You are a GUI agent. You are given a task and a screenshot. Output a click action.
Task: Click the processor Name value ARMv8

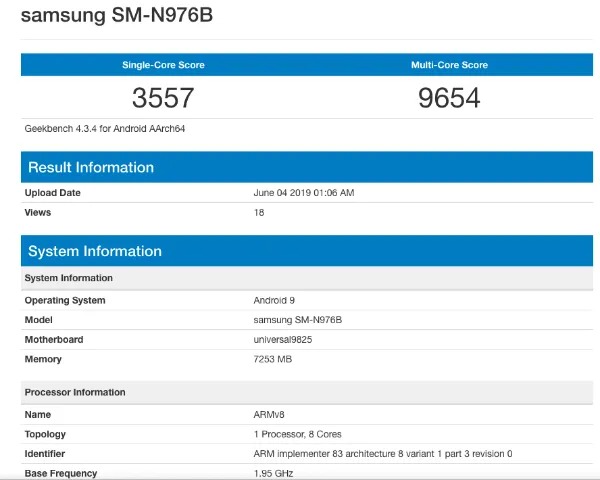coord(269,415)
